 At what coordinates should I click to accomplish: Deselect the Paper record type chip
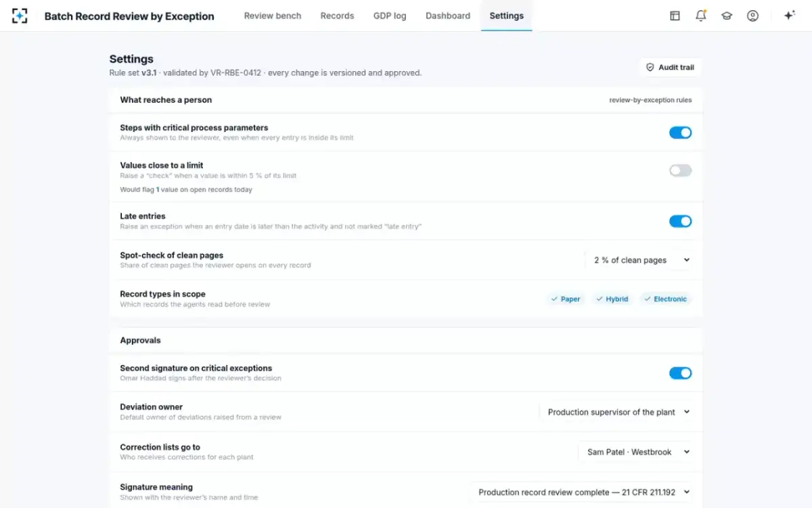tap(566, 299)
